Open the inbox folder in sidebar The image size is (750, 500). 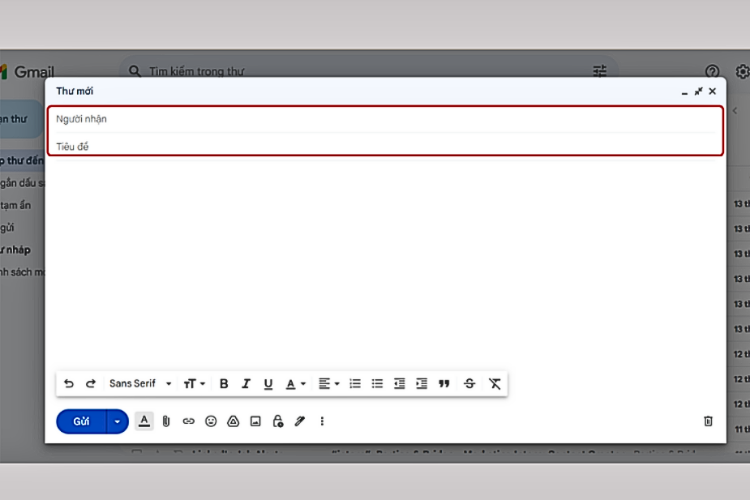(x=22, y=160)
